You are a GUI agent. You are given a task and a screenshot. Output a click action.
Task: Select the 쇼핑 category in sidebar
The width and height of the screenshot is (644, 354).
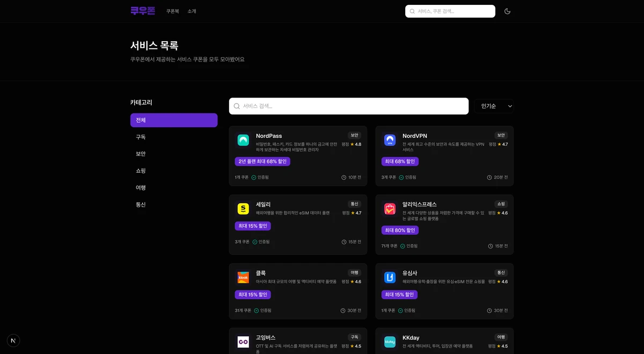174,171
